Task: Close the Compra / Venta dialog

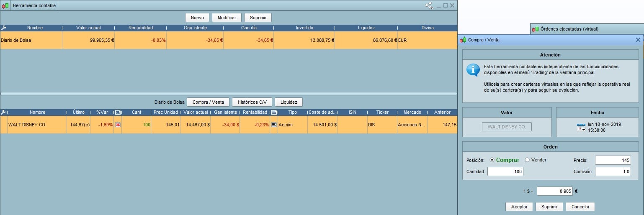Action: coord(638,40)
